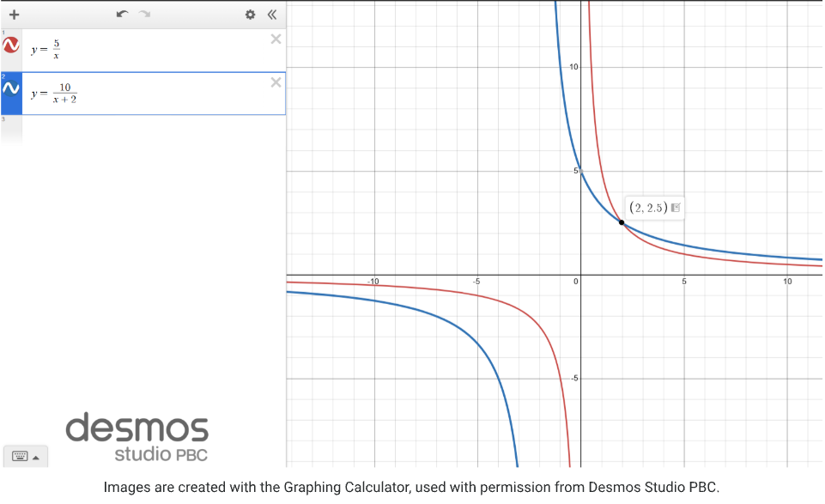825x504 pixels.
Task: Click the x-axis label -5
Action: point(476,282)
